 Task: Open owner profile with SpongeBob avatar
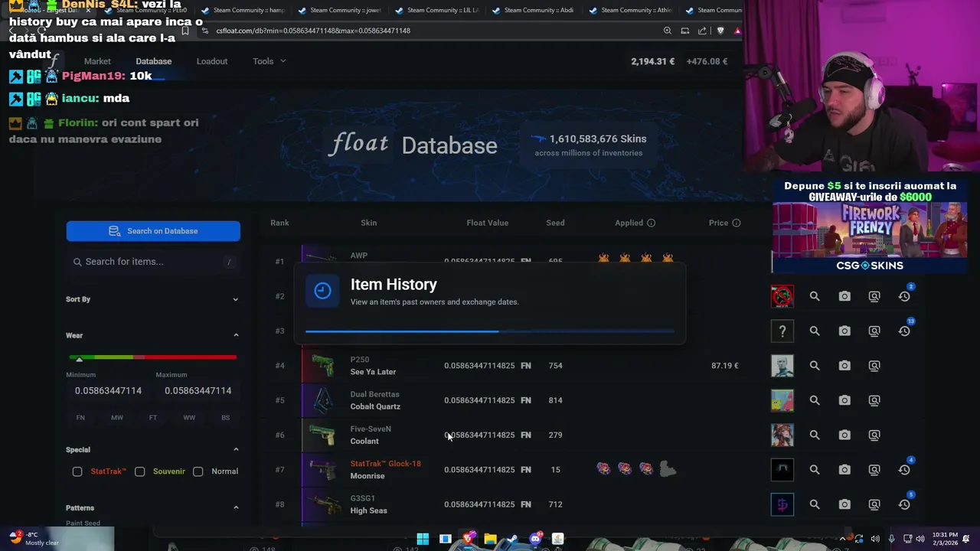pos(782,400)
